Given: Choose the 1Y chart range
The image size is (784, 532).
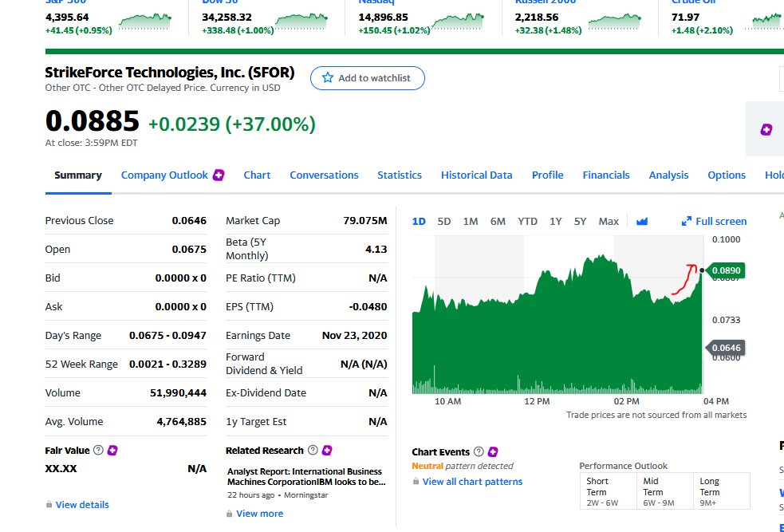Looking at the screenshot, I should click(556, 221).
